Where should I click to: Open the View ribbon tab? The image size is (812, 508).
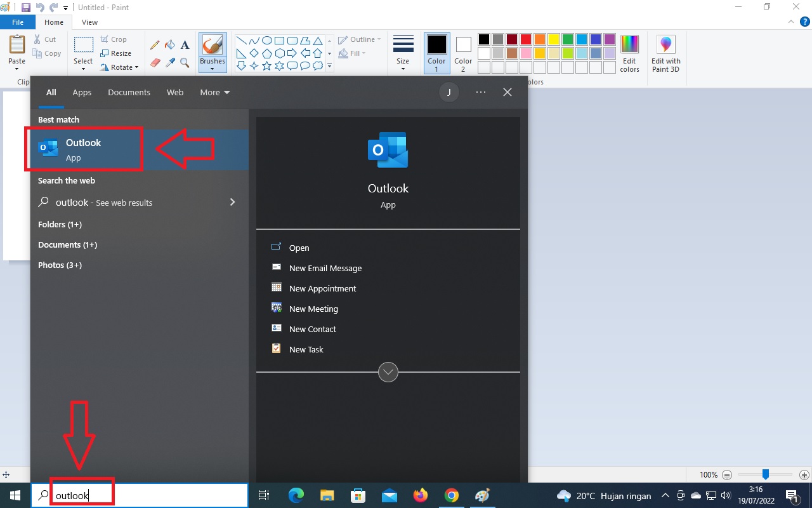[89, 22]
